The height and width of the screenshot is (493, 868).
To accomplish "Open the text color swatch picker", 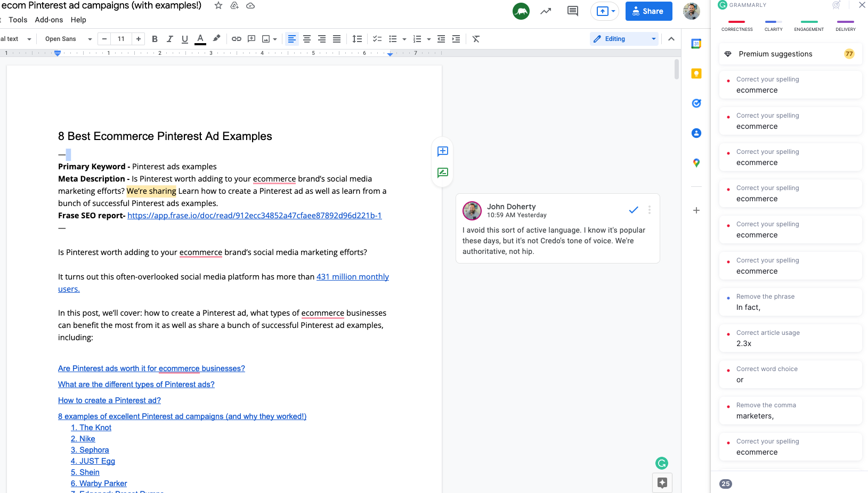I will click(x=200, y=38).
